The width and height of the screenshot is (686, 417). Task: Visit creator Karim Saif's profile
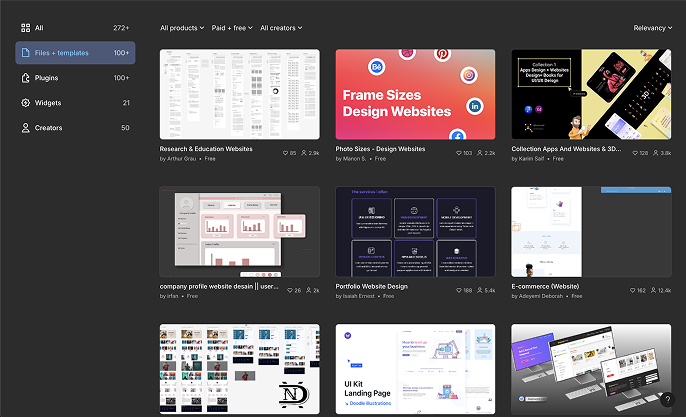pos(532,159)
